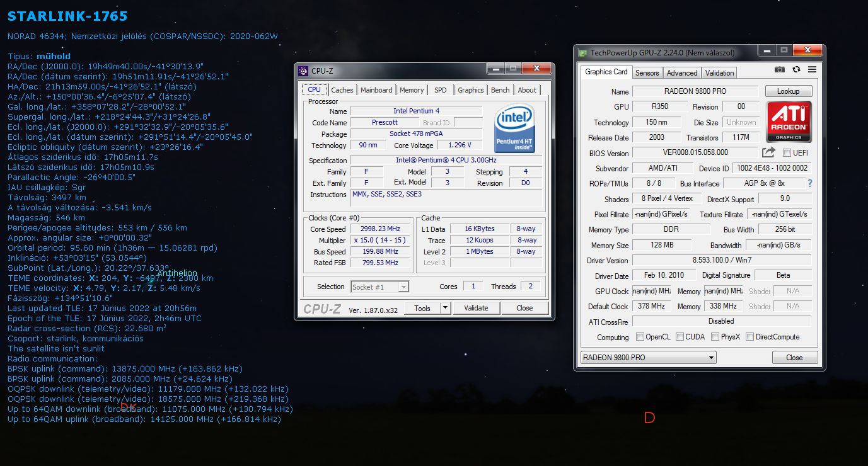This screenshot has width=868, height=466.
Task: Click the BIOS Version field VER008.015.058.000
Action: (695, 152)
